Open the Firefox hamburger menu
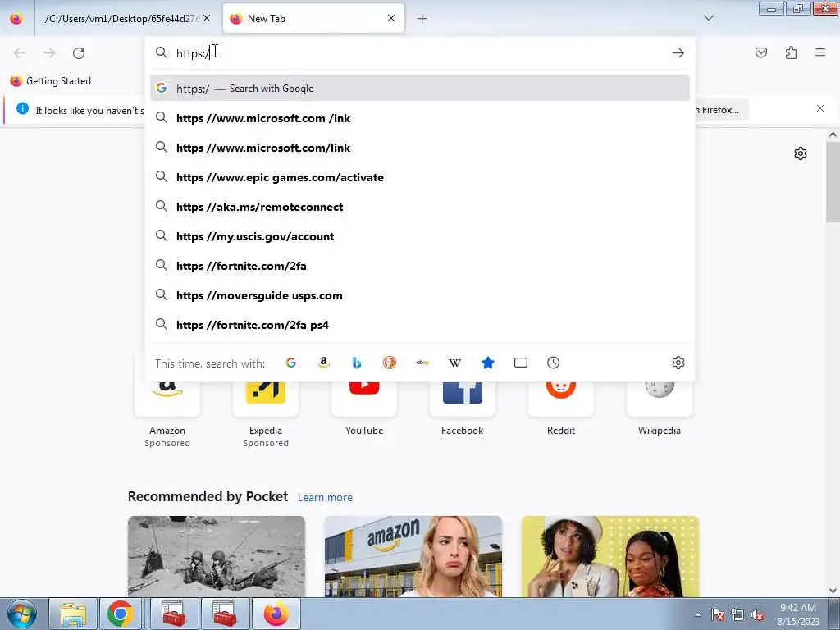840x630 pixels. click(820, 52)
